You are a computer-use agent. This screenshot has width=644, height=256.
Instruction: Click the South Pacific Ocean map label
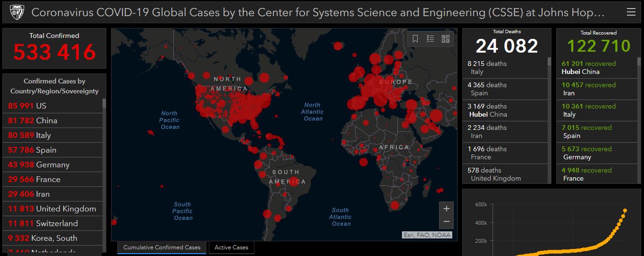pyautogui.click(x=183, y=211)
